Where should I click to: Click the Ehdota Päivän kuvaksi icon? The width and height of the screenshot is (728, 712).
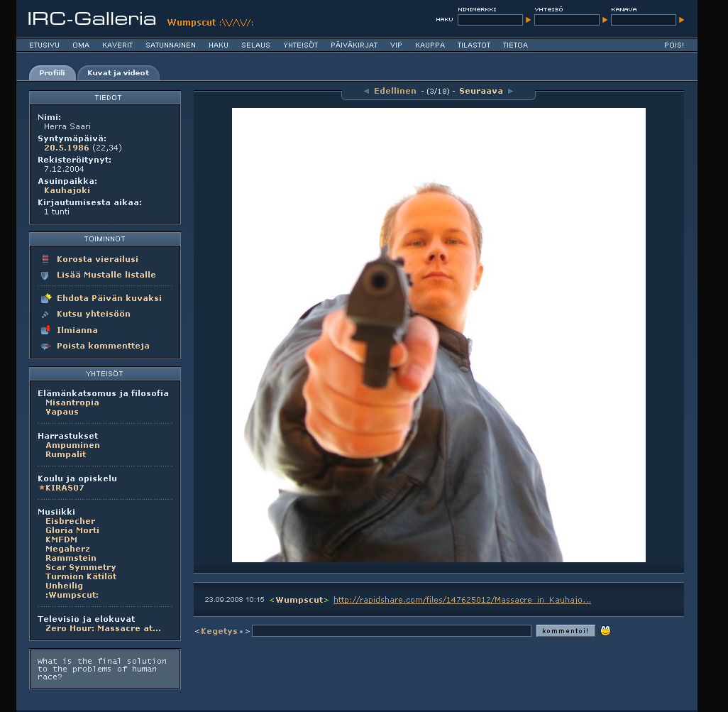[46, 298]
